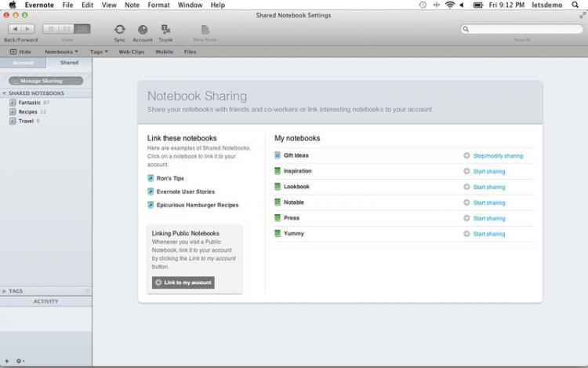Collapse the Shared Notebooks section
The width and height of the screenshot is (588, 368).
[x=5, y=93]
